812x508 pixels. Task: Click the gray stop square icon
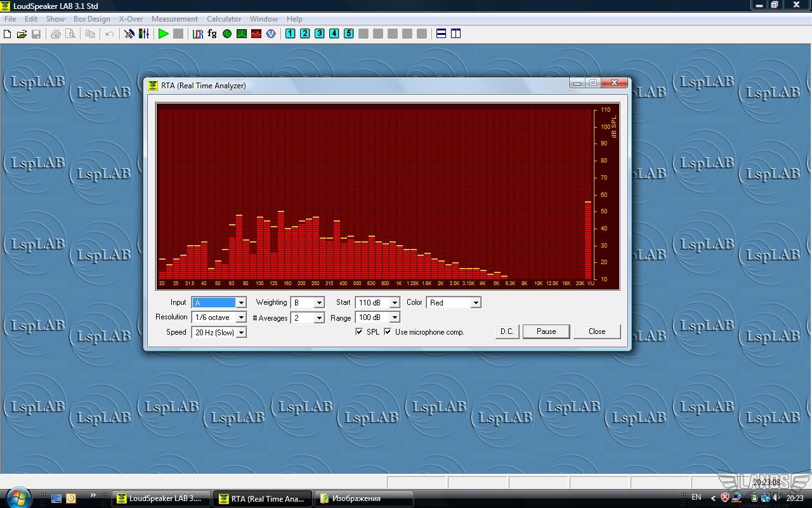178,34
